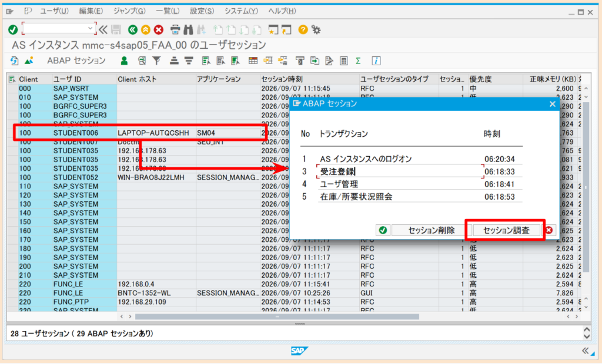Click the セッション調査 button
Viewport: 602px width, 364px height.
[506, 230]
